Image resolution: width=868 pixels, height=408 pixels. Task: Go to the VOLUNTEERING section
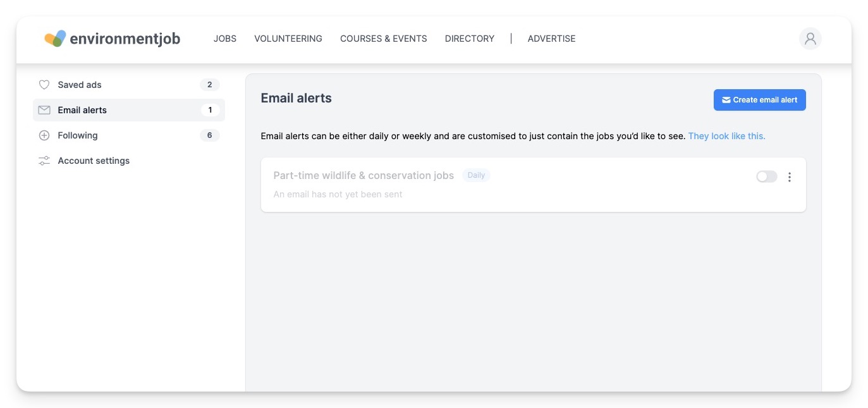pyautogui.click(x=288, y=39)
